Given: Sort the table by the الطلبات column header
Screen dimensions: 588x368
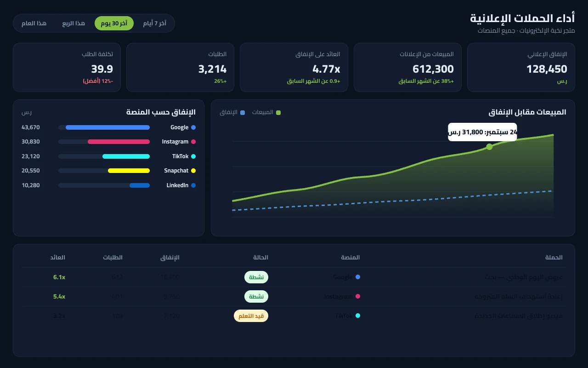Looking at the screenshot, I should point(113,258).
